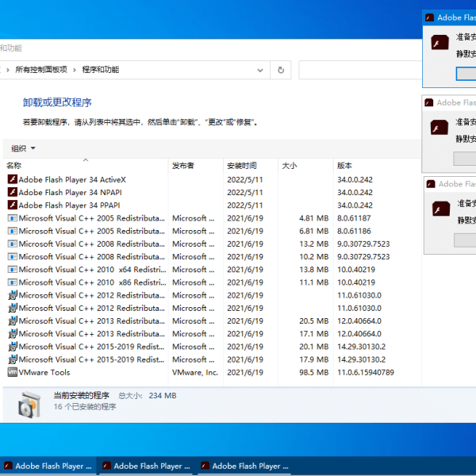Click the Adobe Flash Player 34 NPAPI icon
476x476 pixels.
[12, 192]
